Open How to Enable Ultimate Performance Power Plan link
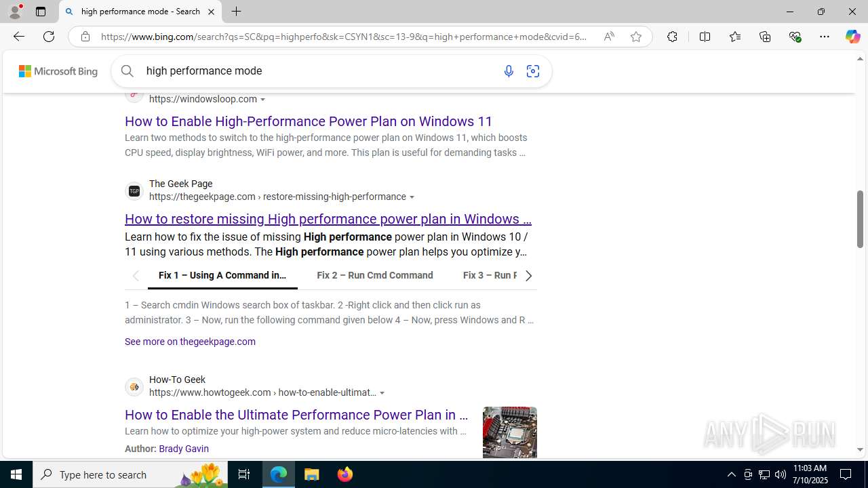The width and height of the screenshot is (868, 488). [296, 415]
